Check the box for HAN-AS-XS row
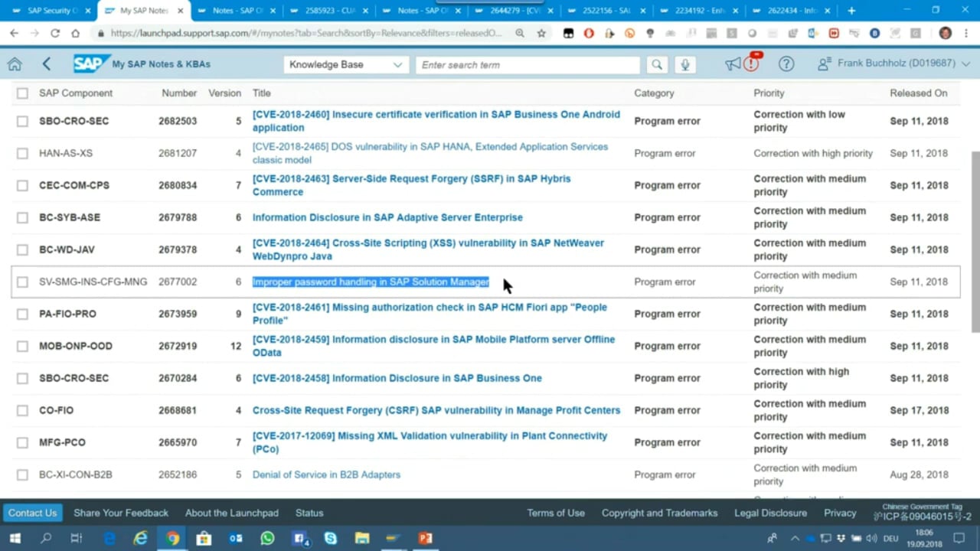This screenshot has width=980, height=551. coord(22,153)
